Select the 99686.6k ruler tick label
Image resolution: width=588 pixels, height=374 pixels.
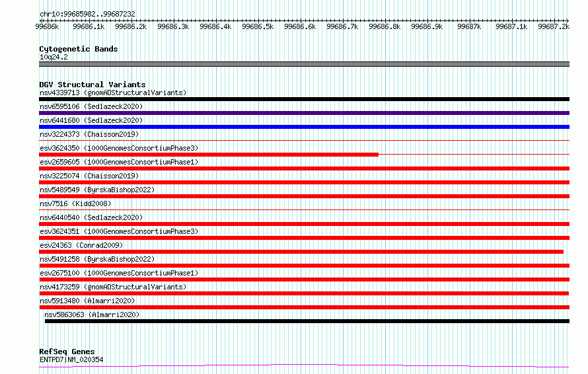(x=300, y=26)
